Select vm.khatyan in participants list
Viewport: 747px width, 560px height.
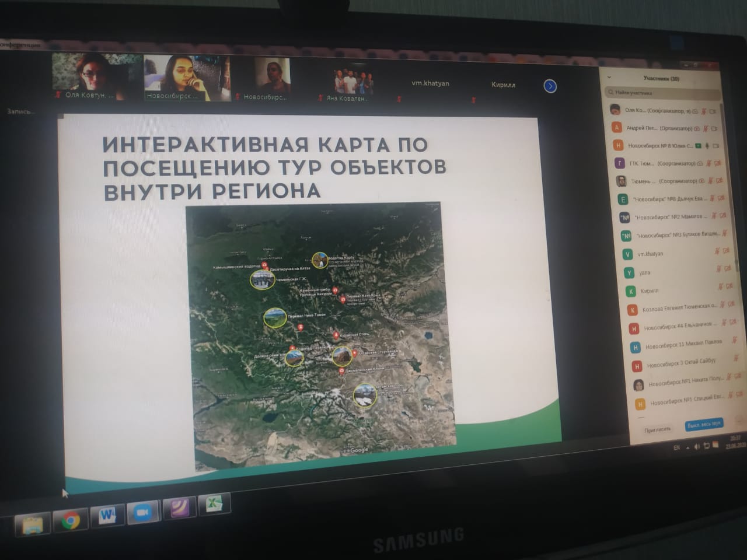click(675, 254)
